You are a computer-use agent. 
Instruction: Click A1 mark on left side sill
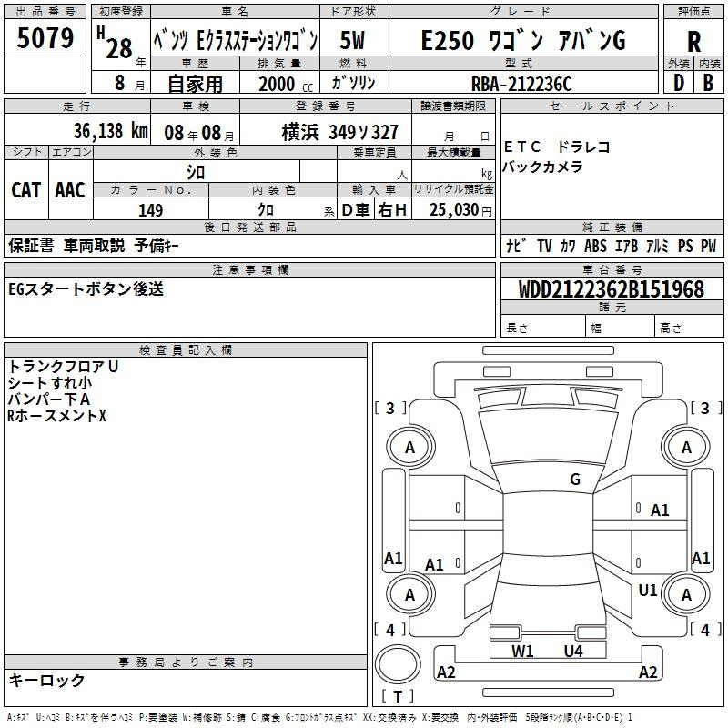[393, 559]
